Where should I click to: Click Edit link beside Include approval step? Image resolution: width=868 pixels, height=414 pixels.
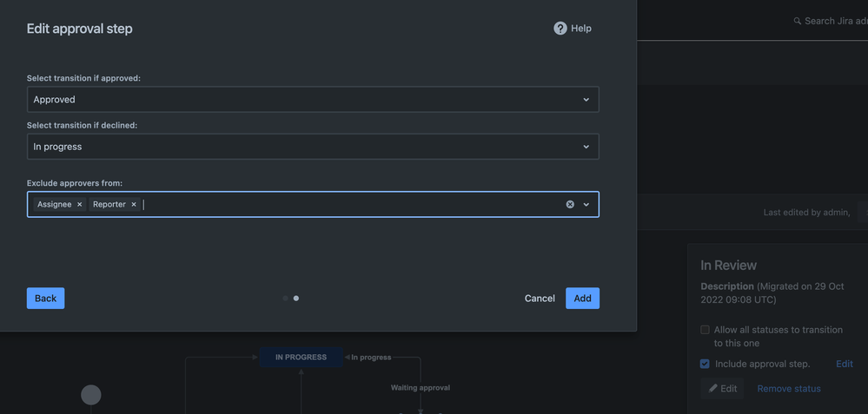point(845,364)
